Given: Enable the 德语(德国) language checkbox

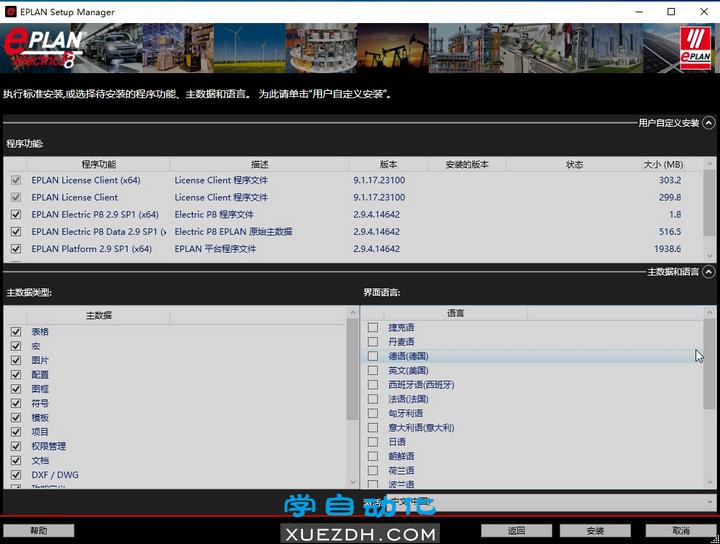Looking at the screenshot, I should point(373,356).
